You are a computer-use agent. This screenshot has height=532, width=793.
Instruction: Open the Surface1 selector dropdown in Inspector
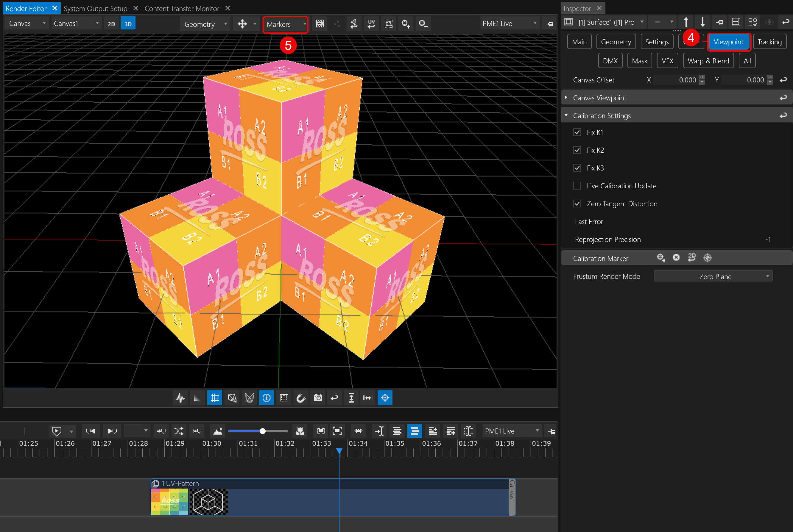pyautogui.click(x=611, y=22)
